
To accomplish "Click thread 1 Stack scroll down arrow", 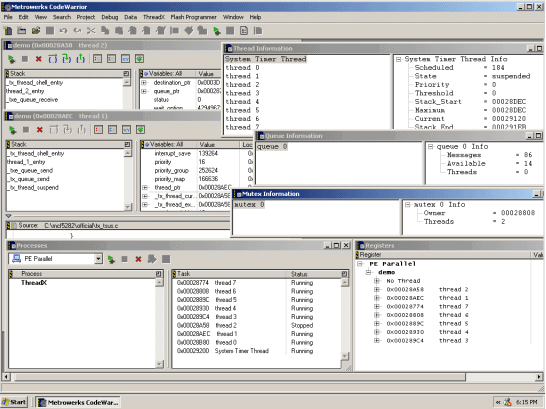I will coord(127,207).
